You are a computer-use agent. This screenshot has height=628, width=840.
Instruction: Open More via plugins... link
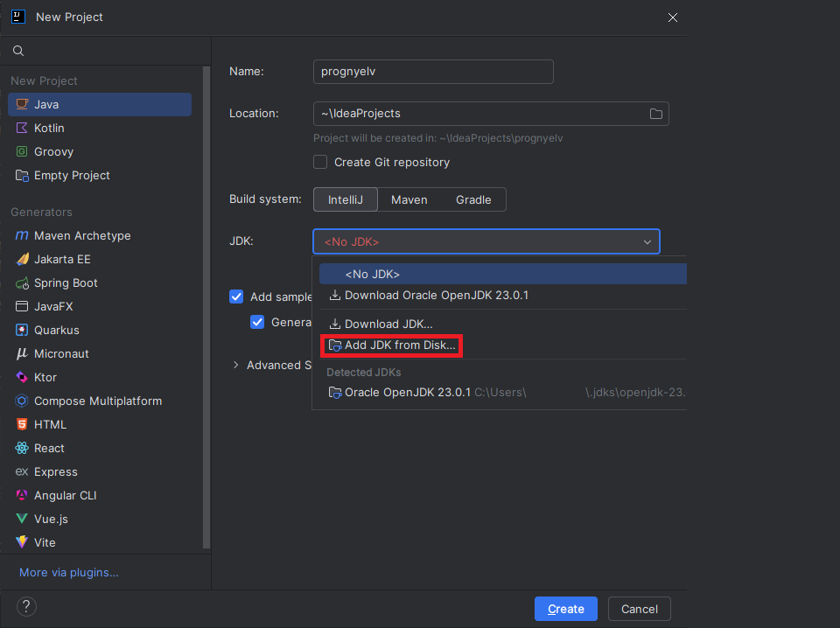coord(68,572)
